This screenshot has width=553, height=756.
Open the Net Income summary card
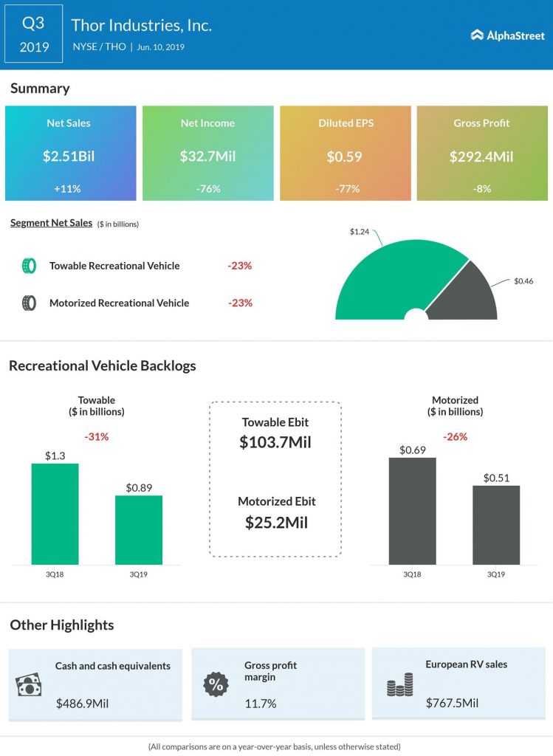(x=207, y=154)
